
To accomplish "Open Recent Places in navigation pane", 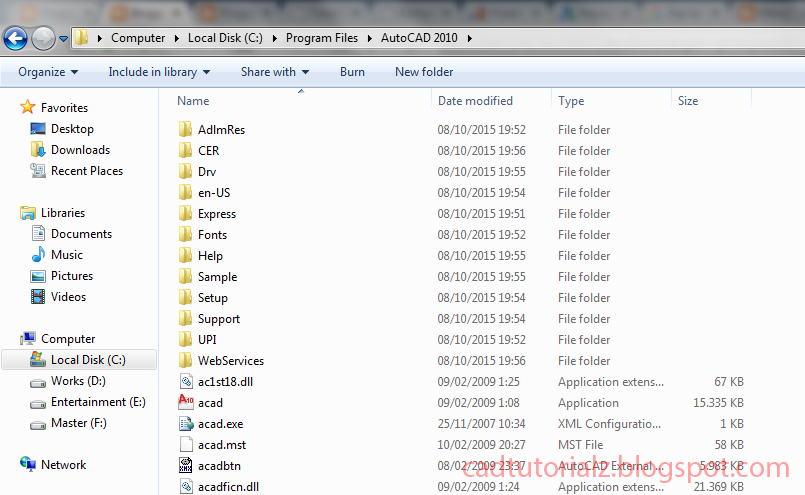I will coord(87,171).
